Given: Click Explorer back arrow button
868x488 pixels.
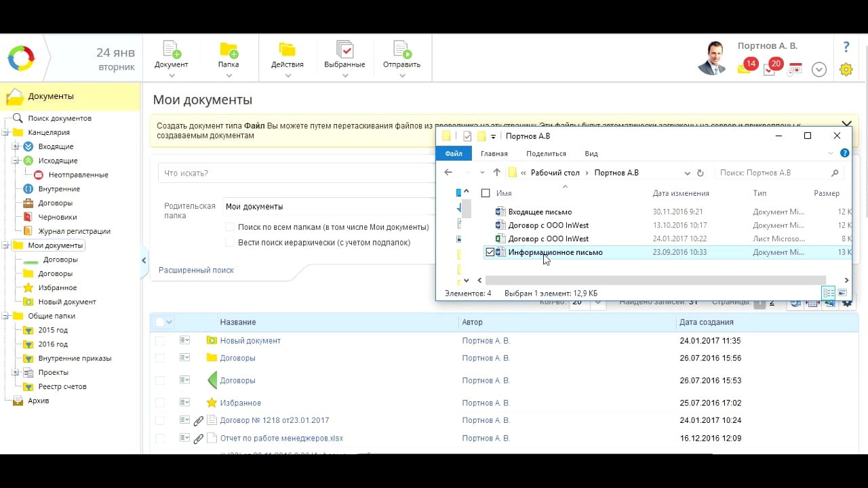Looking at the screenshot, I should 448,172.
